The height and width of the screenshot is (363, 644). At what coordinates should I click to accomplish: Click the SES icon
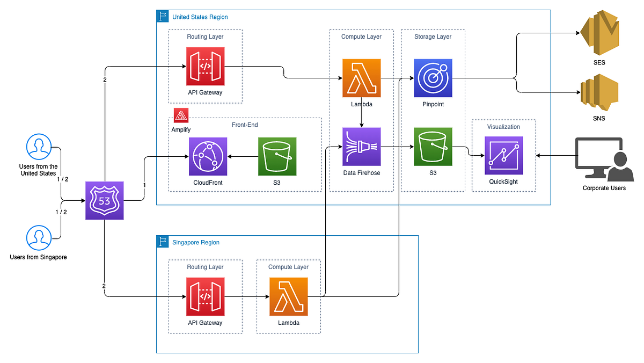[x=599, y=33]
